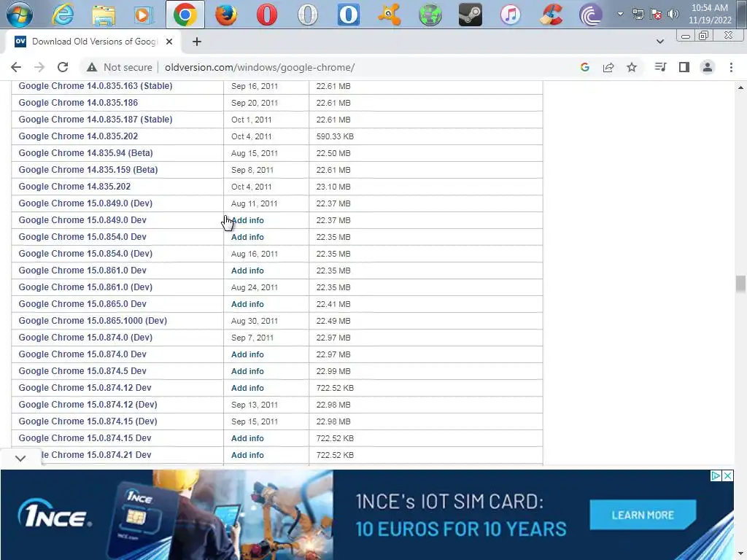Close the Download Old Versions tab
The width and height of the screenshot is (747, 560).
click(169, 42)
